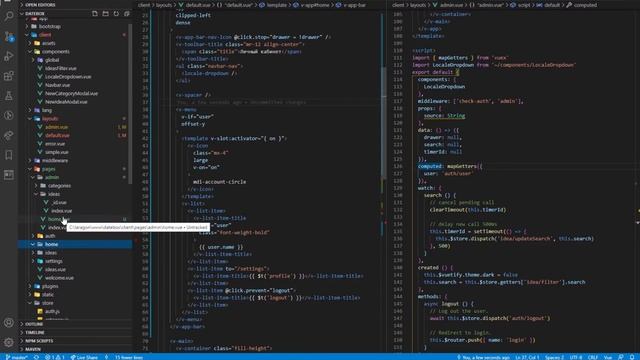Expand the OUTLINE section
This screenshot has height=360, width=640.
tap(76, 324)
